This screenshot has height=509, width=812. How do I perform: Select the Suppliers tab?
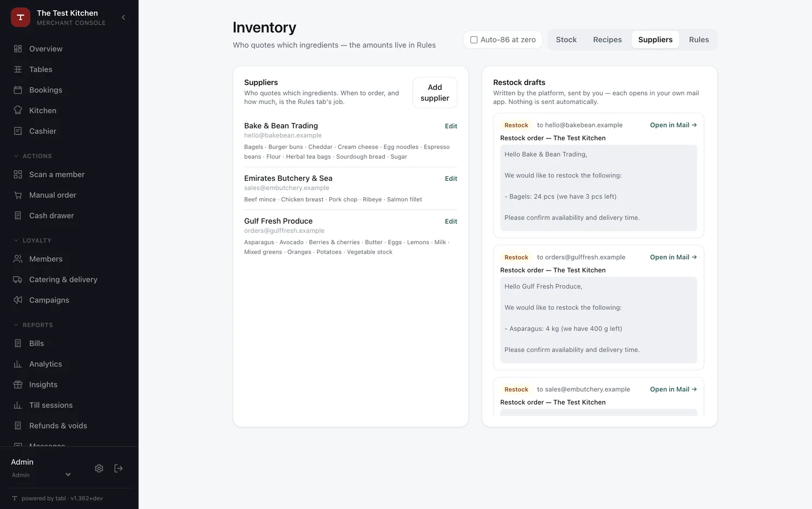tap(655, 40)
